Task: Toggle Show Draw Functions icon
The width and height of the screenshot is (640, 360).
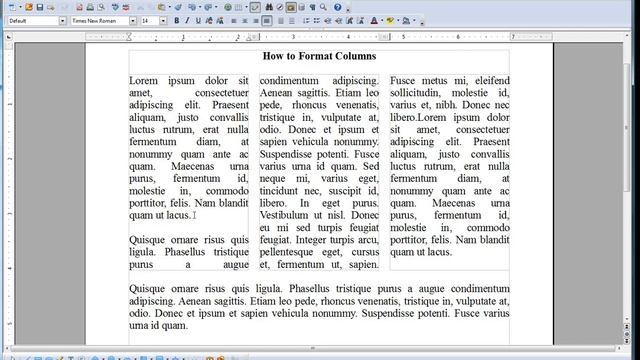Action: point(255,7)
